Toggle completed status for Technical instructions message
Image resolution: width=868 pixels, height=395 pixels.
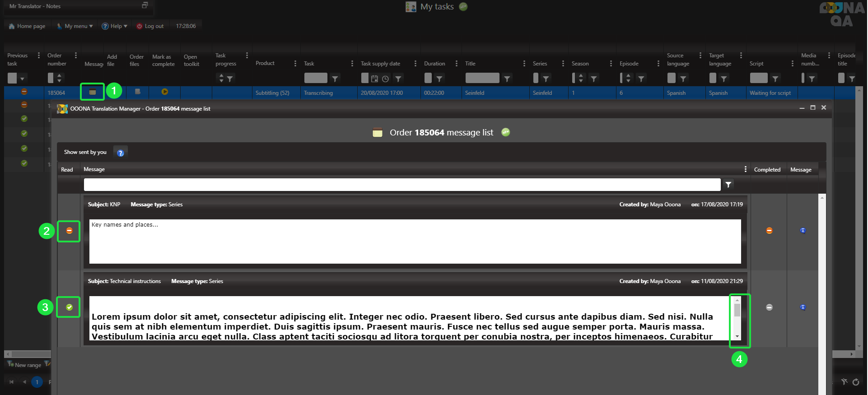769,307
